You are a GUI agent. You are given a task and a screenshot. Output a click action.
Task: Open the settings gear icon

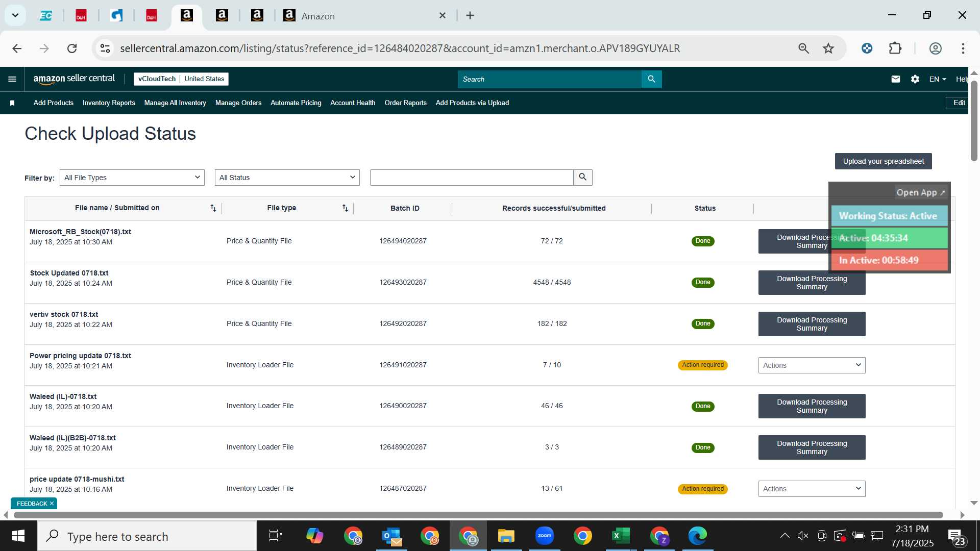tap(915, 79)
